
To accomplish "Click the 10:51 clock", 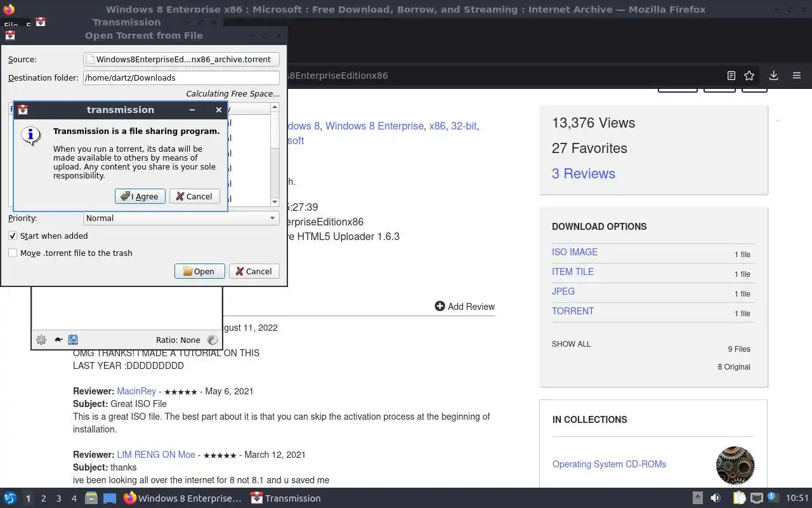I will 797,498.
